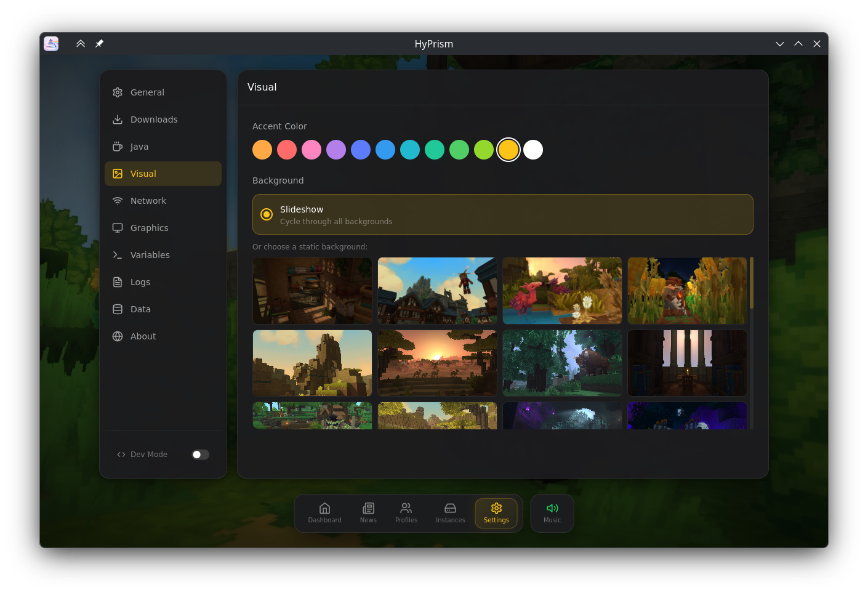Click the Graphics monitor icon
868x595 pixels.
(118, 228)
